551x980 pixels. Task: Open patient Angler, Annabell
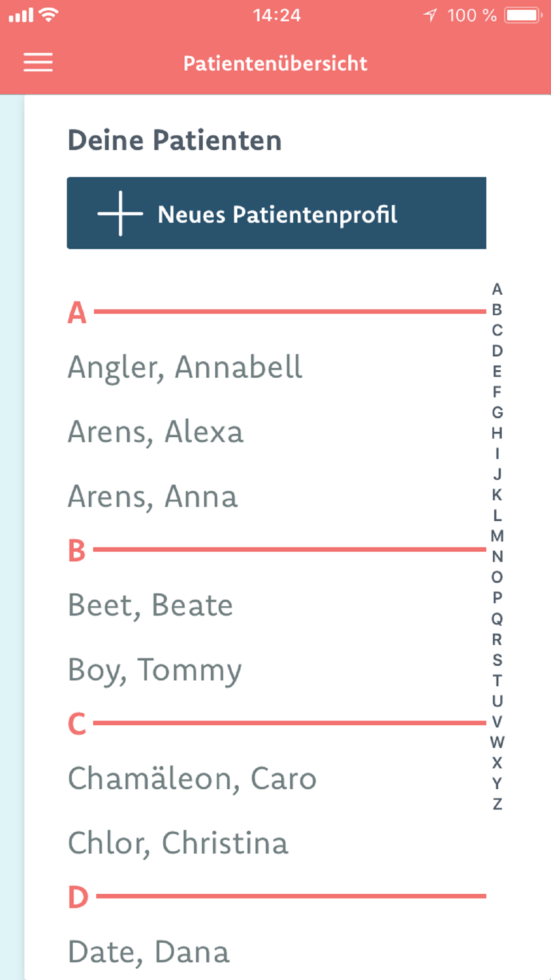point(185,367)
